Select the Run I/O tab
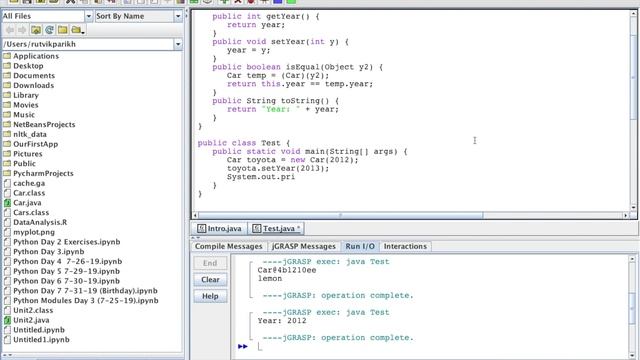Viewport: 640px width, 360px height. coord(360,247)
